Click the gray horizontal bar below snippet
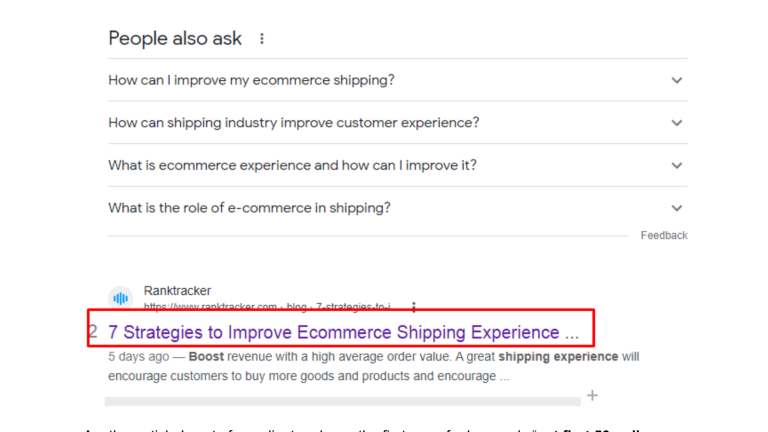 tap(342, 402)
